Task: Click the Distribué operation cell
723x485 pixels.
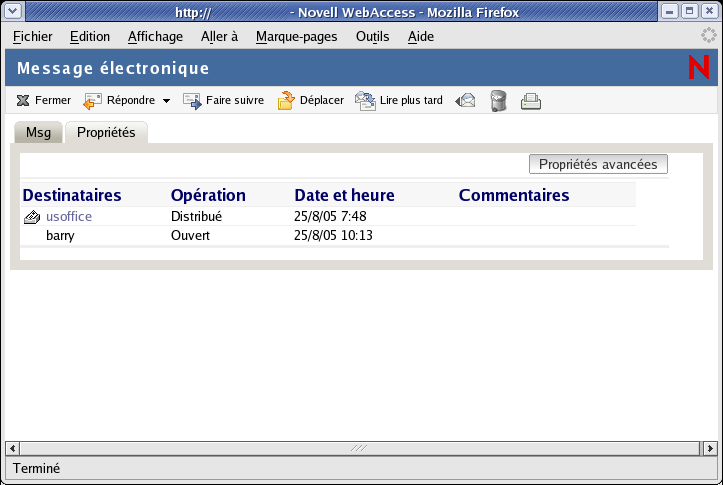Action: coord(196,216)
